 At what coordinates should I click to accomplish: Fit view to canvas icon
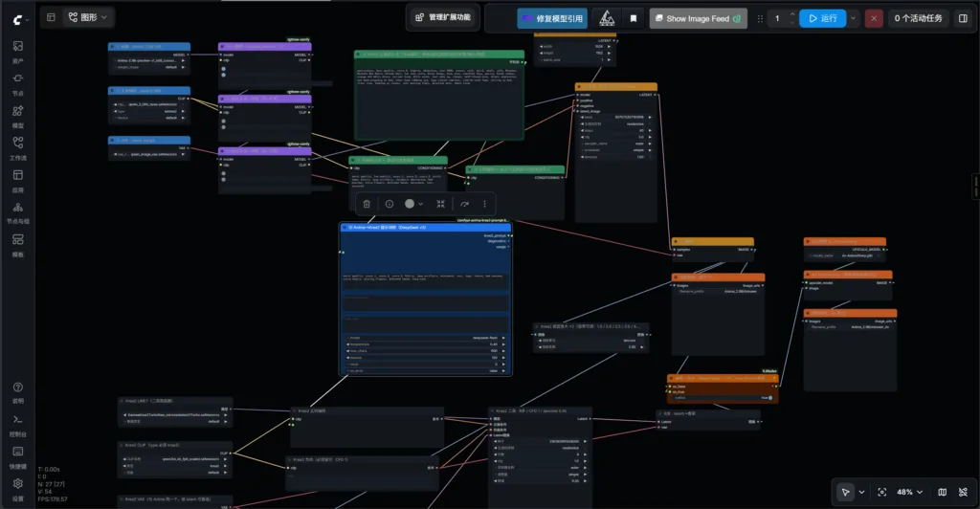[881, 492]
